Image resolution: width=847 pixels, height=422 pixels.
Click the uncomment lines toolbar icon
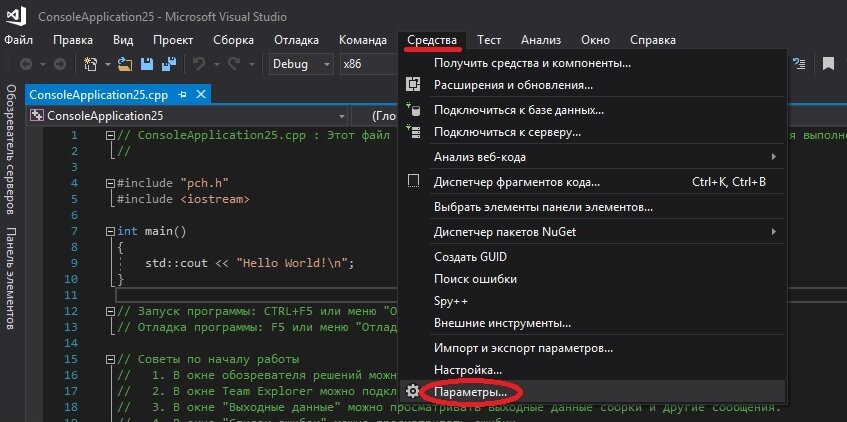(799, 64)
